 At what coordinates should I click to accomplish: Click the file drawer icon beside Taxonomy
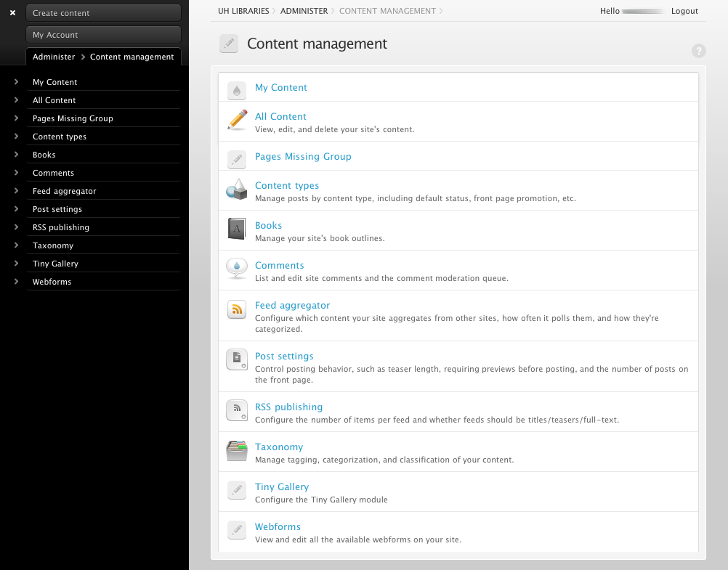237,451
